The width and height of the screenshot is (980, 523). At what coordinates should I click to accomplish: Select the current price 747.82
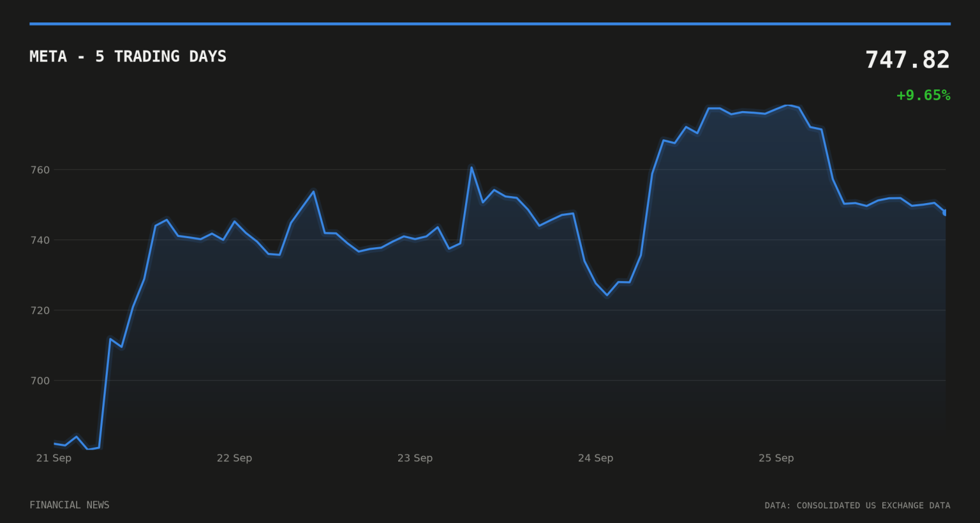point(907,60)
